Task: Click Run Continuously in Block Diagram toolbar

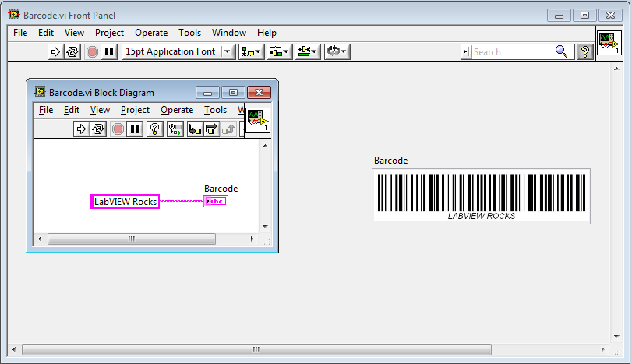Action: [x=98, y=129]
